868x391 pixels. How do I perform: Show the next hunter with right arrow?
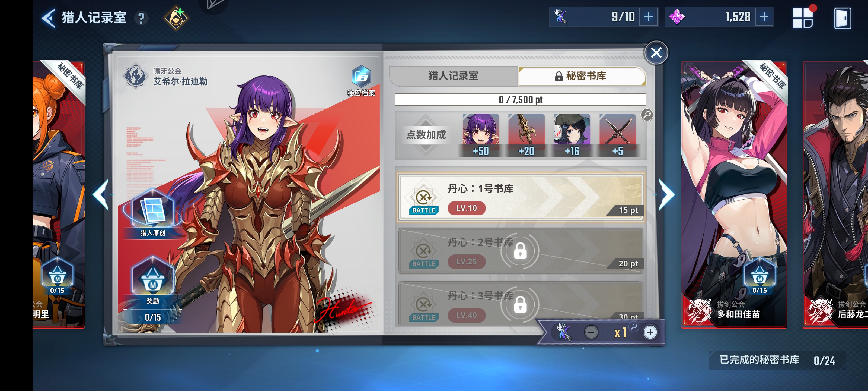(667, 195)
